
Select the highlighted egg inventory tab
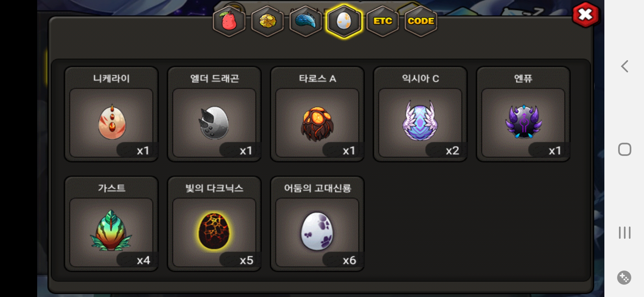point(344,21)
